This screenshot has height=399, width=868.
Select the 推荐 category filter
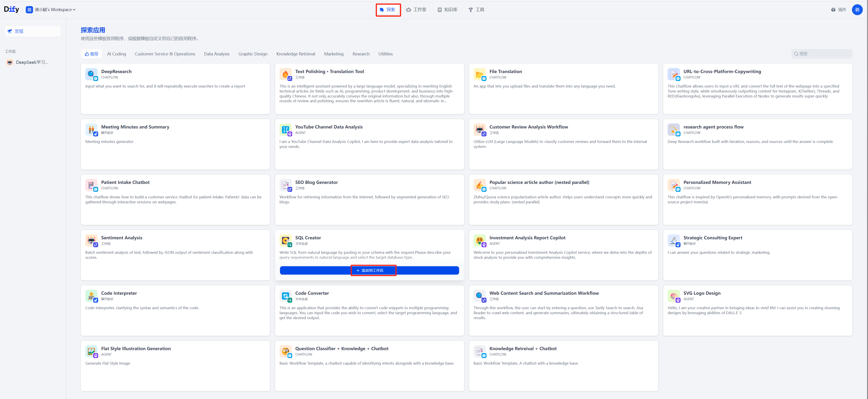[91, 54]
